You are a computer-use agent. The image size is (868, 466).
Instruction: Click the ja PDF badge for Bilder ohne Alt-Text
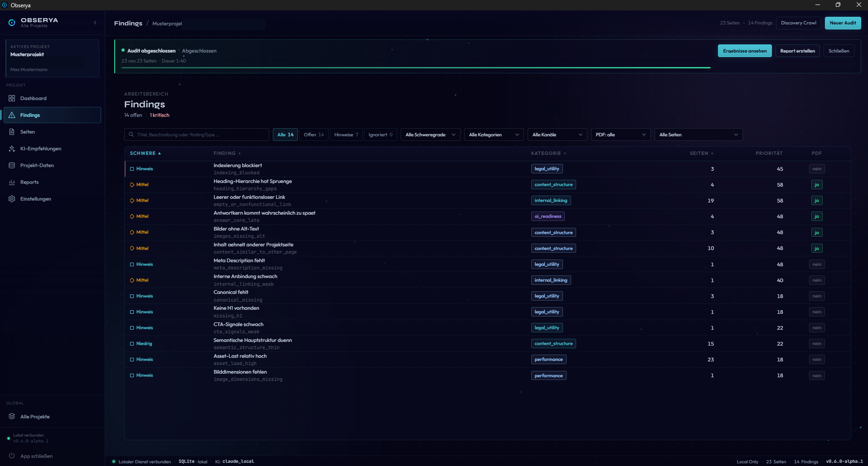816,232
